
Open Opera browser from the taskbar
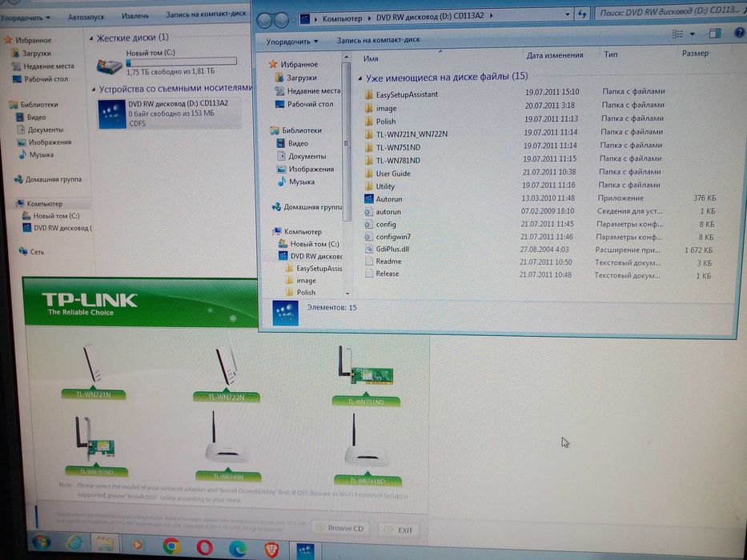coord(205,548)
